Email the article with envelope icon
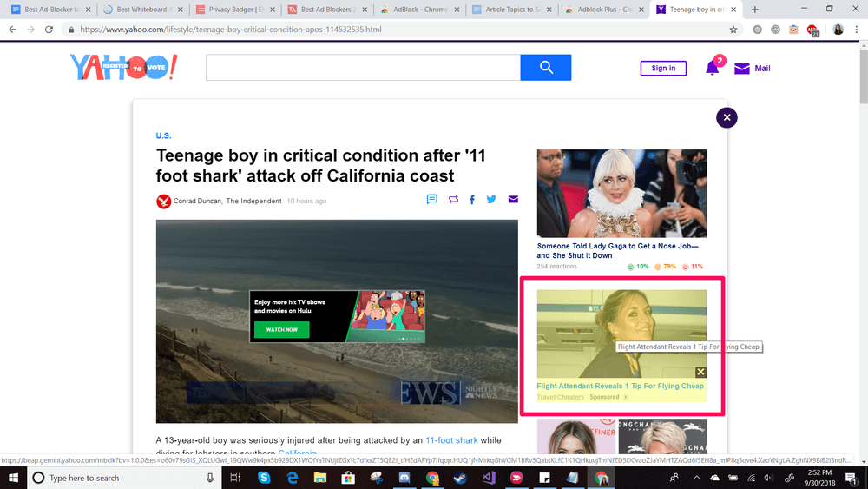This screenshot has width=868, height=489. [x=513, y=200]
